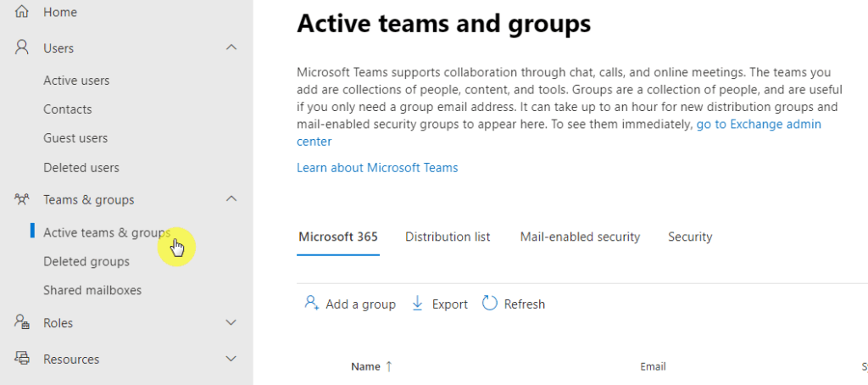Open Deleted users in the sidebar
Screen dimensions: 868x385
click(81, 167)
